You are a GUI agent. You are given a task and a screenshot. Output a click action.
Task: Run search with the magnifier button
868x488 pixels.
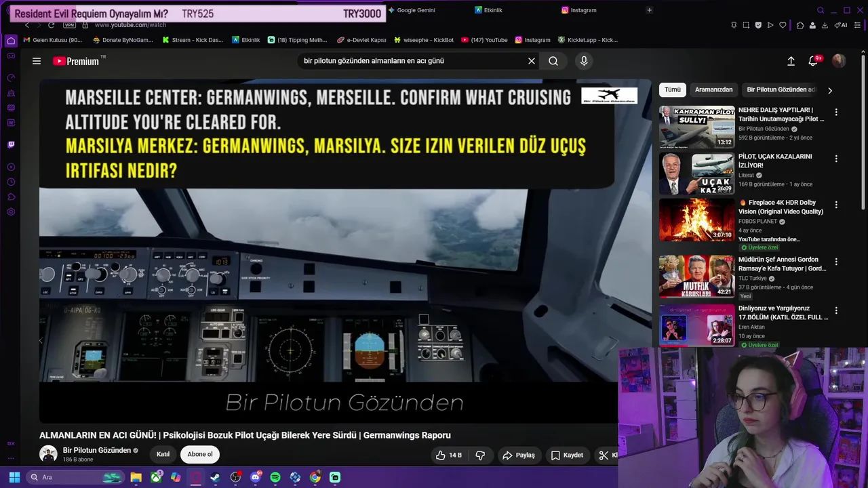click(x=553, y=61)
